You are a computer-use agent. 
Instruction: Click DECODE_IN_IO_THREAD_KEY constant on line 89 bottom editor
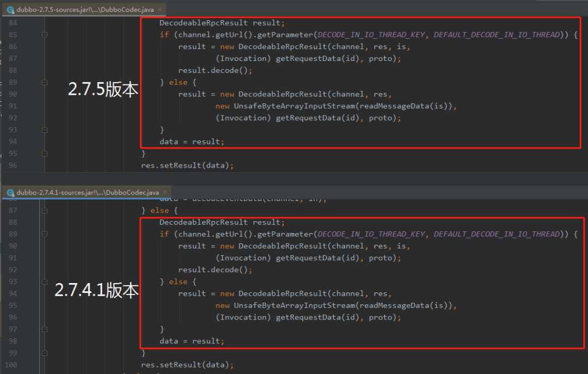tap(371, 234)
